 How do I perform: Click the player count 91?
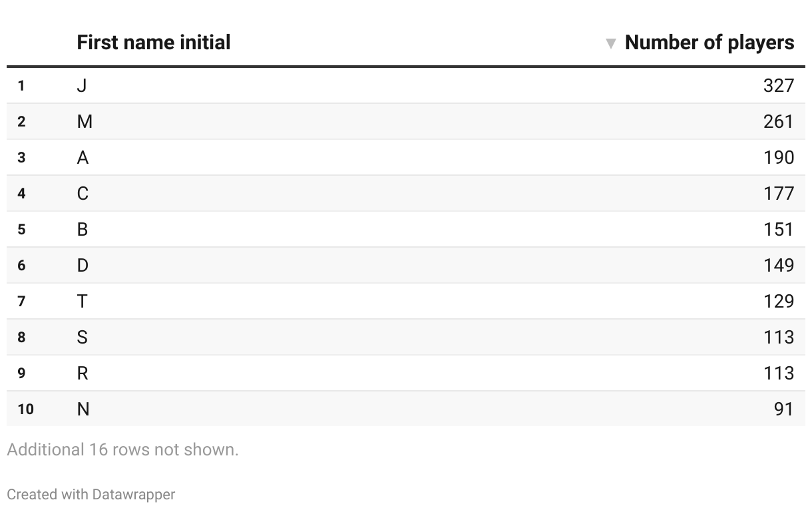783,409
